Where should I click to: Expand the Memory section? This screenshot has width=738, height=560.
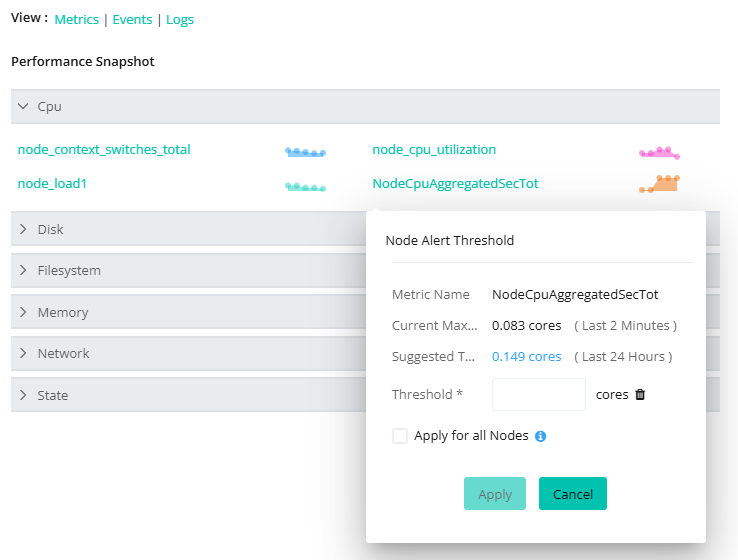(23, 312)
